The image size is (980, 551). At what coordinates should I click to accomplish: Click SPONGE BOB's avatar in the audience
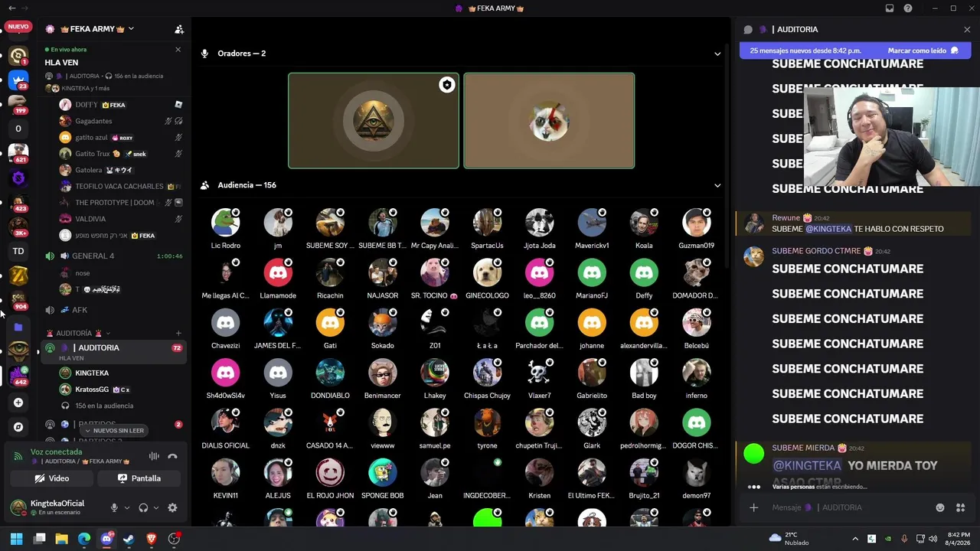(x=382, y=473)
